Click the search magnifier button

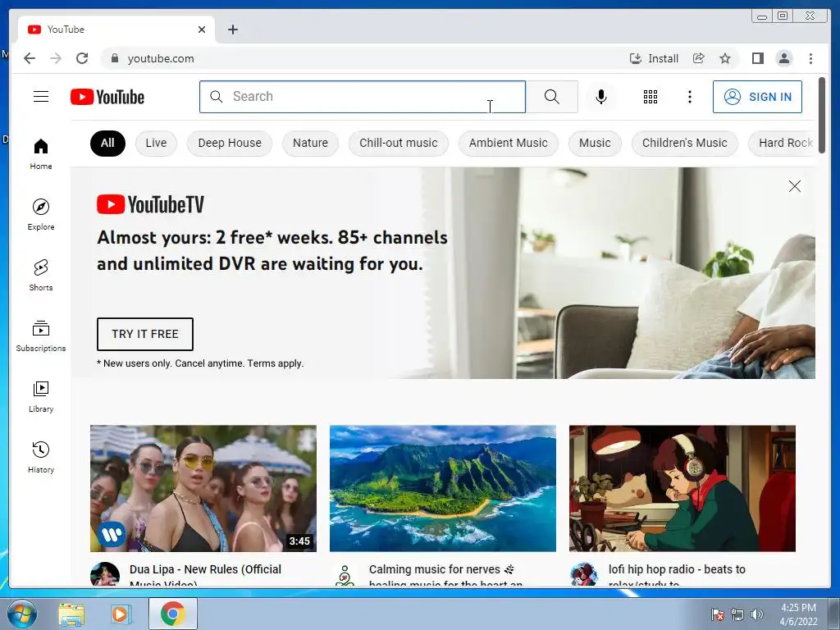click(x=552, y=97)
